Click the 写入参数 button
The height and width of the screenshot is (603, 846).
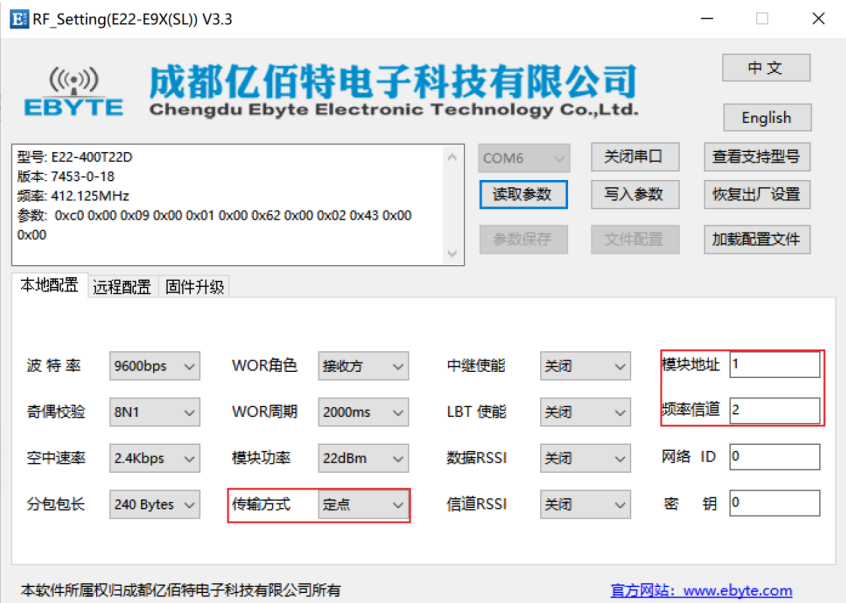coord(634,194)
